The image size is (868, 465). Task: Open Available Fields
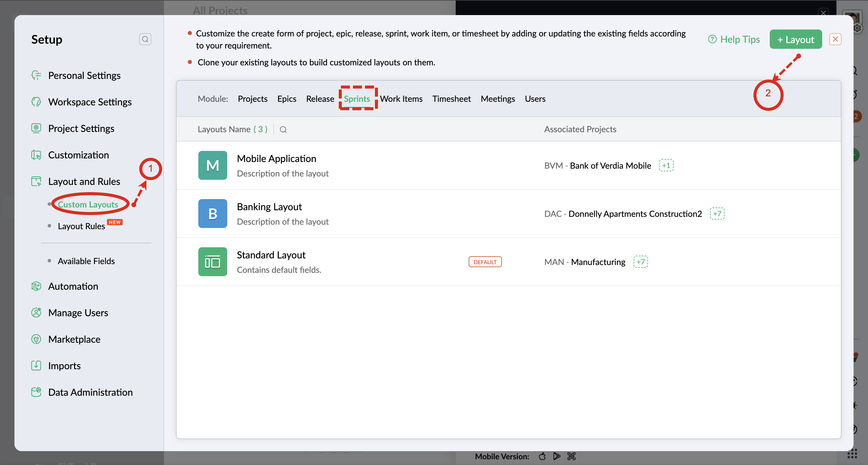tap(86, 261)
